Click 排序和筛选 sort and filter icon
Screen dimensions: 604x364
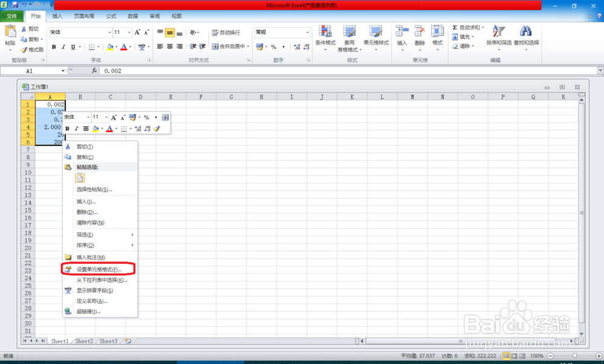click(x=498, y=31)
